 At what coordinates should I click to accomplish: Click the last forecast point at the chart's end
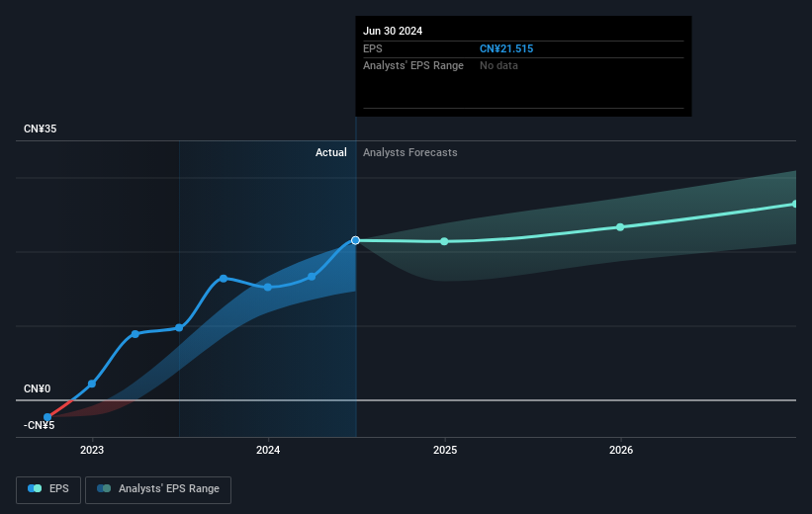pos(795,204)
